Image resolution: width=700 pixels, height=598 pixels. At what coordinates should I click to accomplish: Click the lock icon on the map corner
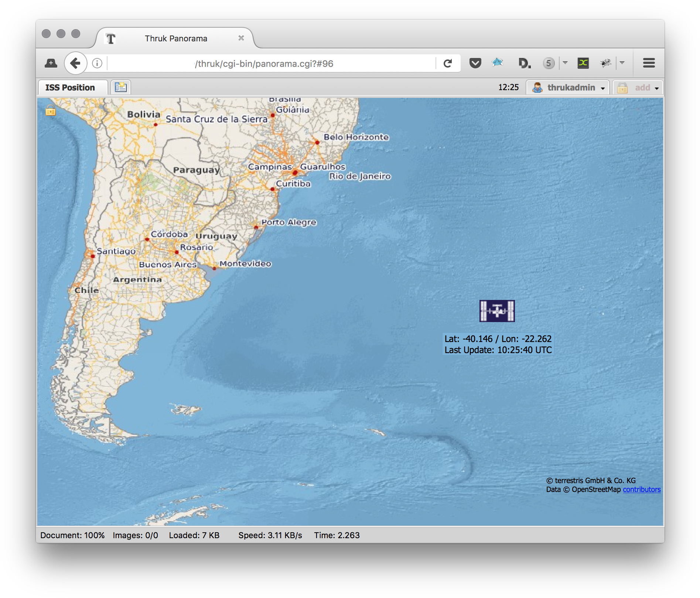(x=51, y=110)
